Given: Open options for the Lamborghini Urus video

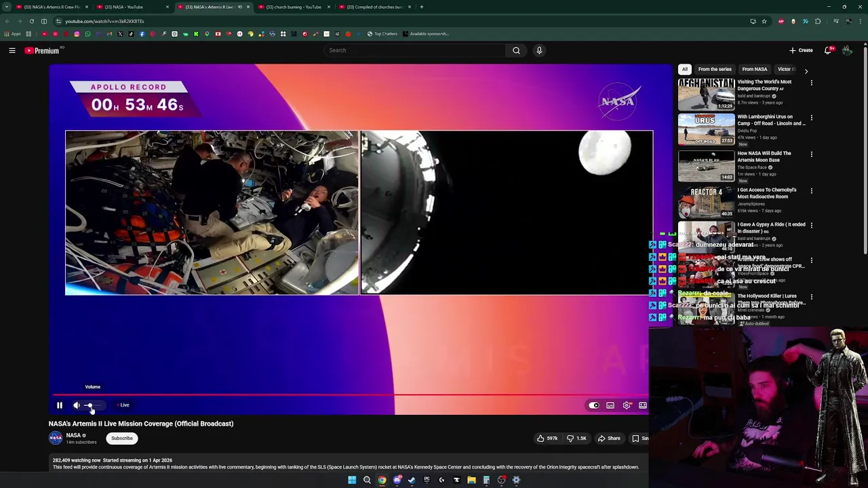Looking at the screenshot, I should pos(812,118).
